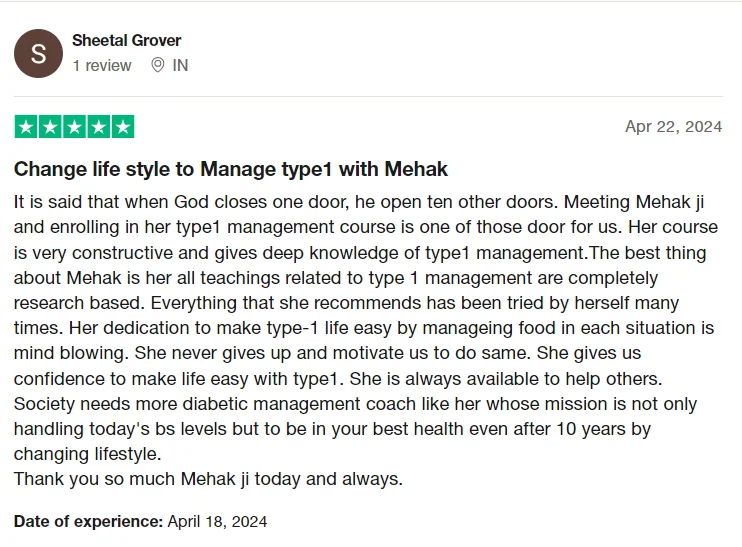
Task: Click the first green rating star
Action: point(25,127)
